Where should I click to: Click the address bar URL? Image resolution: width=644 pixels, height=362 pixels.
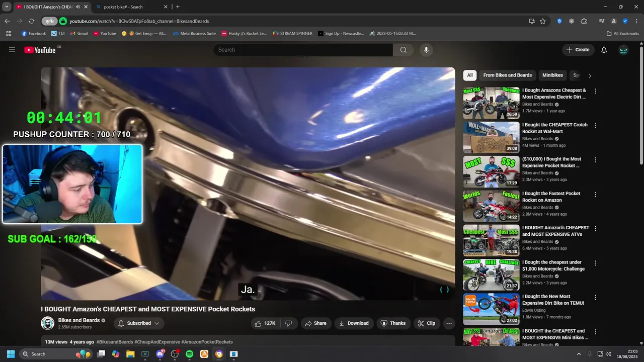[x=139, y=21]
